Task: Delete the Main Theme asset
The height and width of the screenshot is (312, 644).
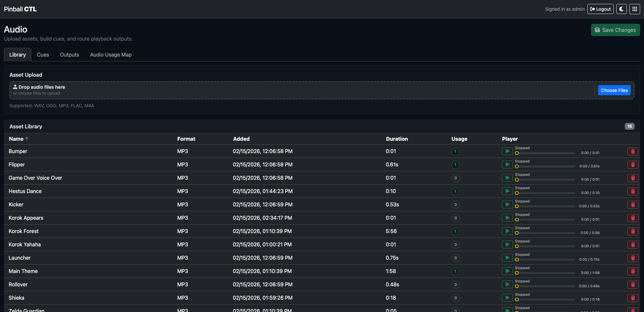Action: 633,271
